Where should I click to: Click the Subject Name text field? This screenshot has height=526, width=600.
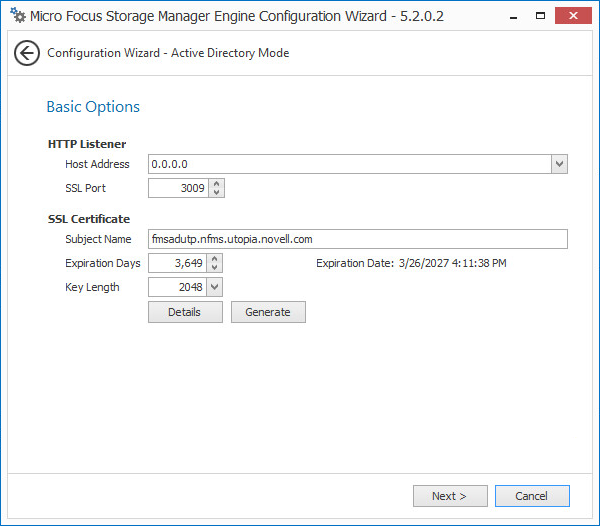tap(357, 239)
